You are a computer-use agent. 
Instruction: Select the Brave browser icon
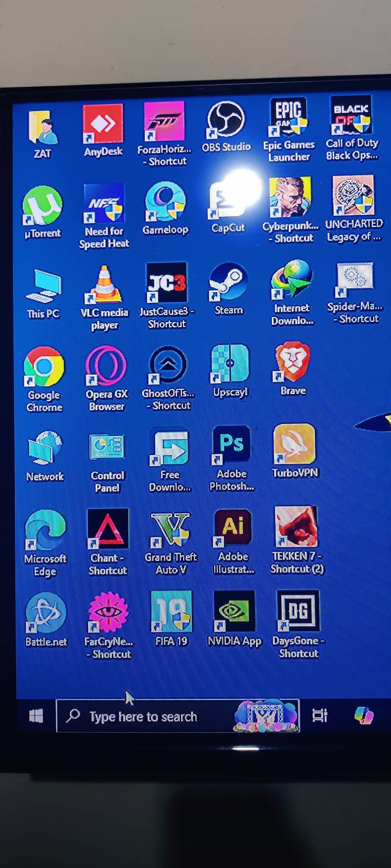(292, 361)
